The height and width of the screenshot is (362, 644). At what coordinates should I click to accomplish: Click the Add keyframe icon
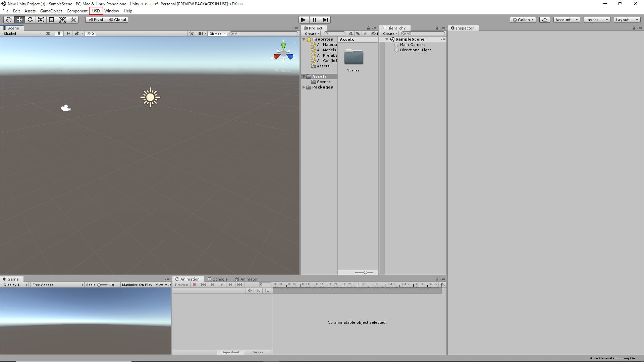[x=258, y=291]
